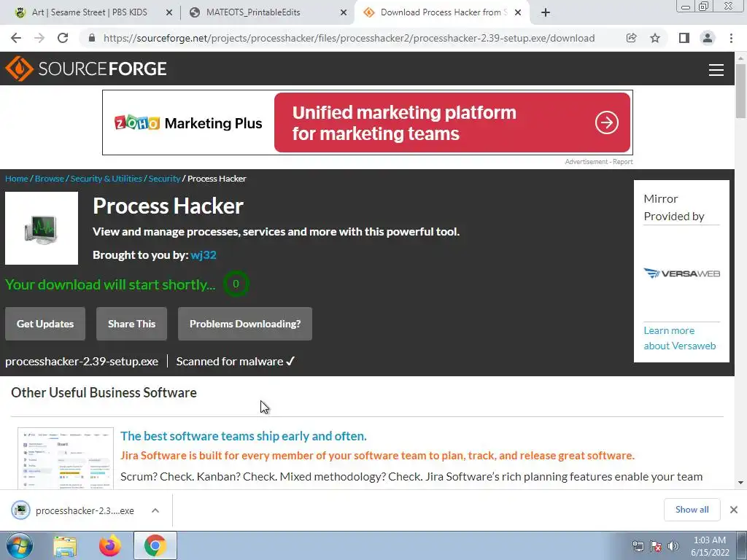Click the Jira Software ad thumbnail

tap(66, 458)
